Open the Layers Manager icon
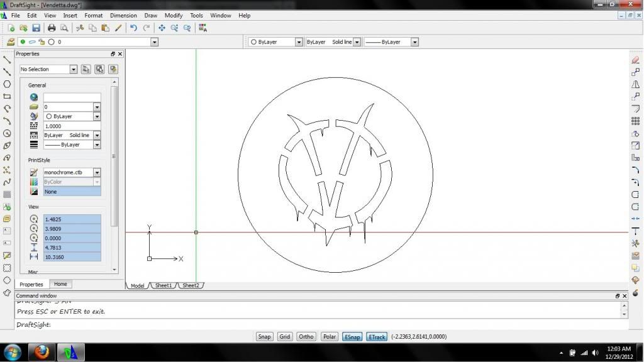This screenshot has height=362, width=644. pyautogui.click(x=11, y=42)
